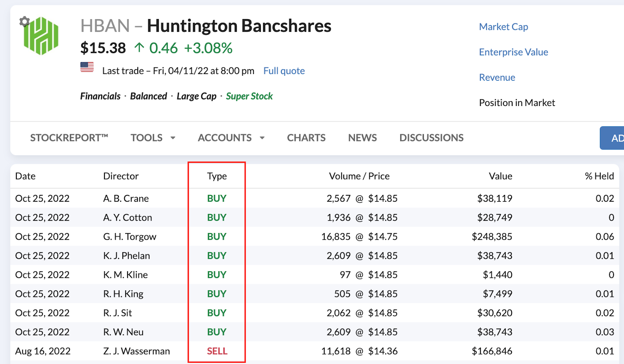Click 0.06 percent held cell
This screenshot has width=624, height=364.
(x=605, y=237)
